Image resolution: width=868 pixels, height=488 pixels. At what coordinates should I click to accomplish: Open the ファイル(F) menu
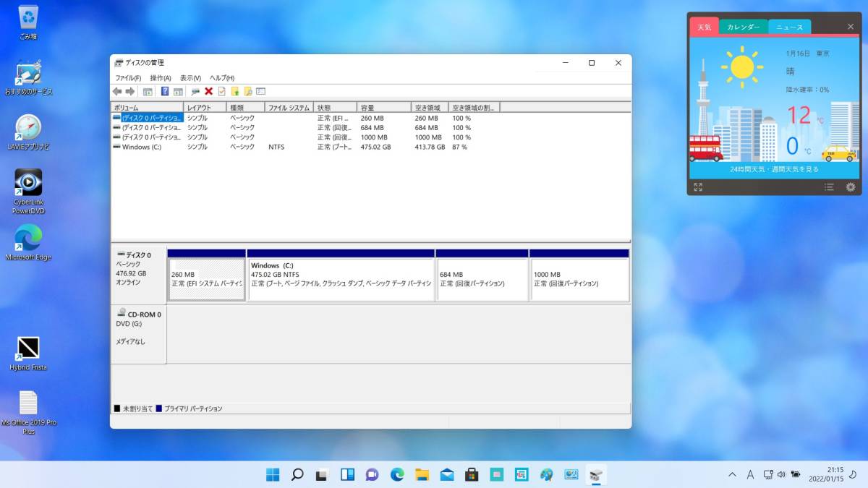point(128,77)
